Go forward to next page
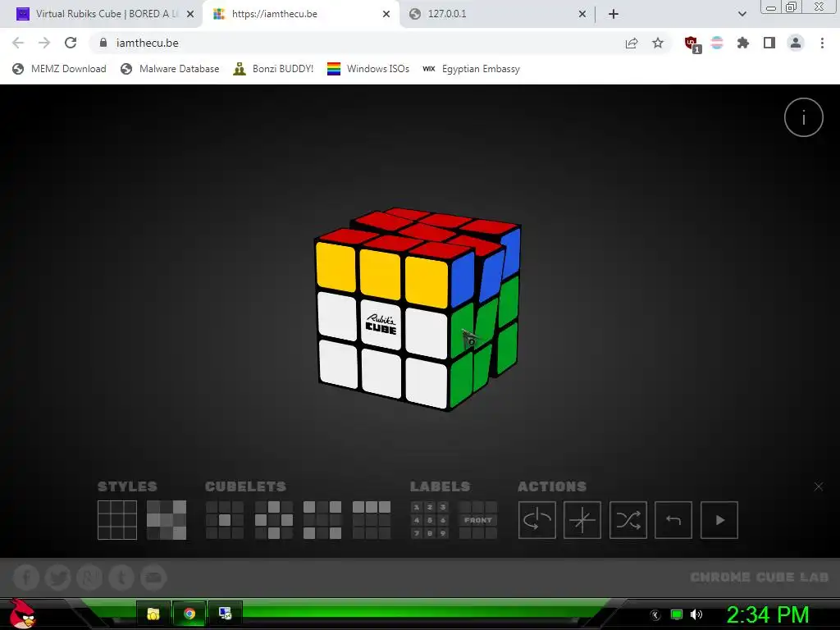 point(44,43)
